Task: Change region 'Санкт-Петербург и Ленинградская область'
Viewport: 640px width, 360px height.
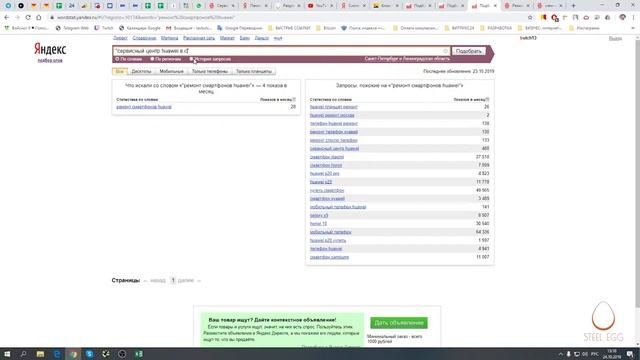Action: [x=407, y=59]
